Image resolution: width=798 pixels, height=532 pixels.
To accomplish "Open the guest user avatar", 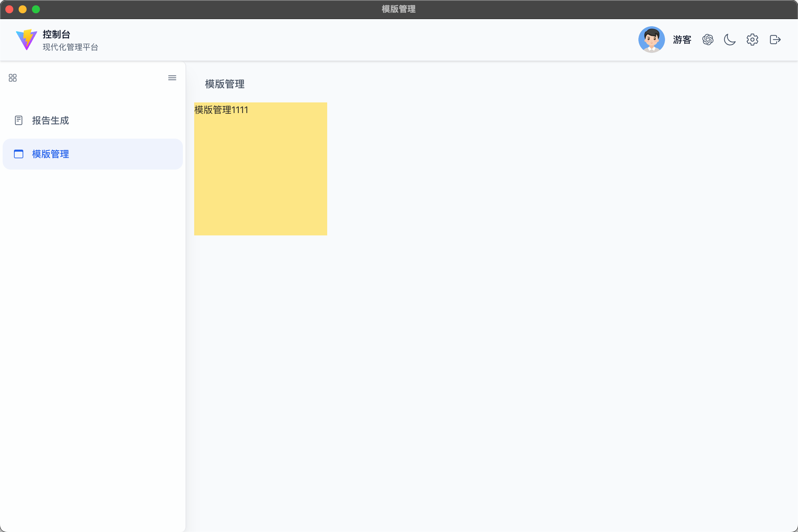I will point(651,40).
